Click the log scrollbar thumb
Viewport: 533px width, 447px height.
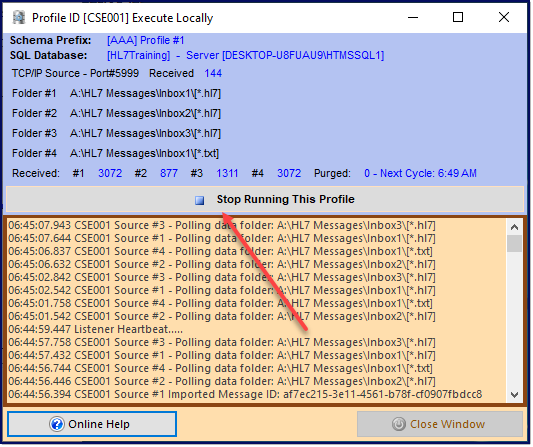(515, 244)
